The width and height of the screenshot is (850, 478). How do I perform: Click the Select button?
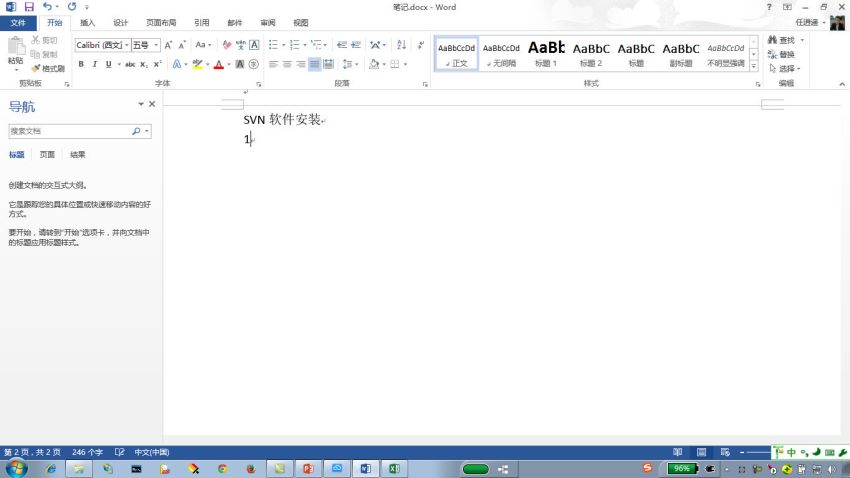tap(784, 68)
